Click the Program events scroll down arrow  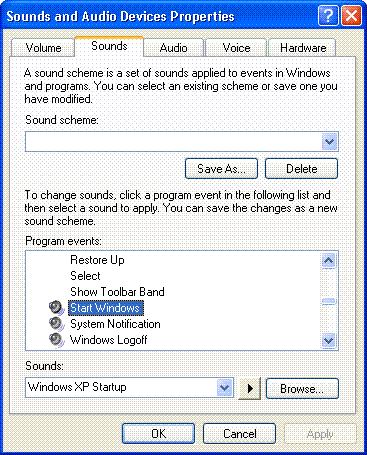click(329, 341)
